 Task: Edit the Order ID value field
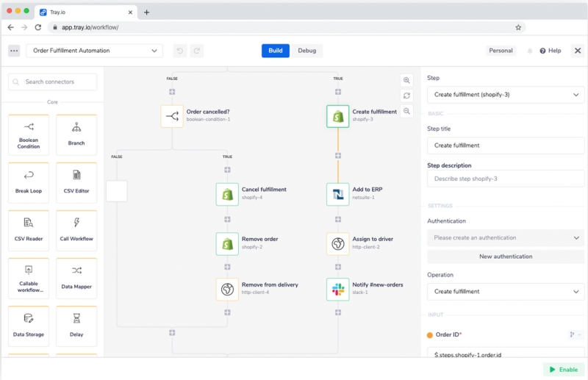506,353
